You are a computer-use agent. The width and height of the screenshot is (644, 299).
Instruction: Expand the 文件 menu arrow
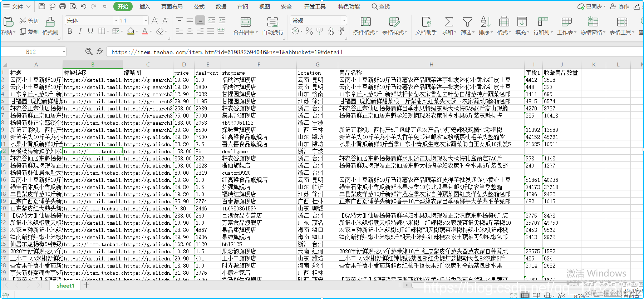click(x=28, y=6)
